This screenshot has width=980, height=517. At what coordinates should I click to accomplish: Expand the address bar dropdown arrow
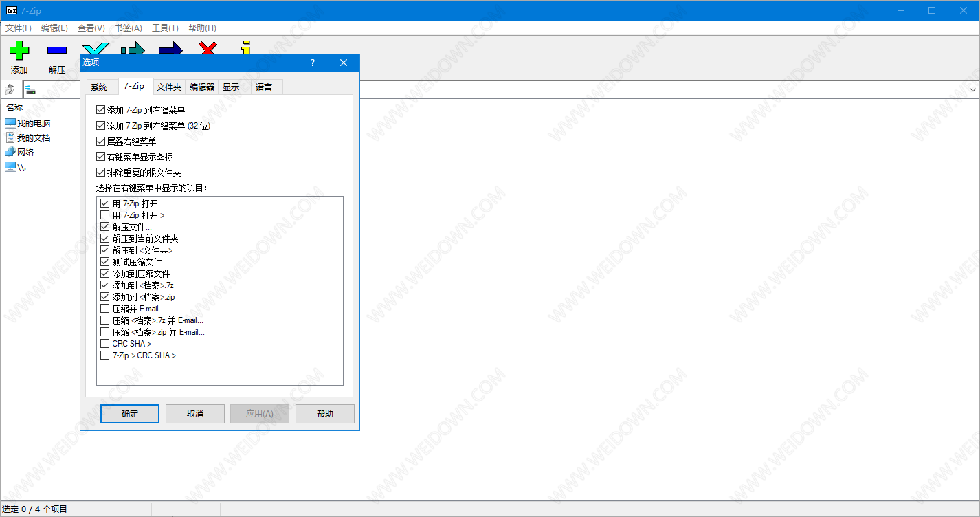pyautogui.click(x=973, y=89)
